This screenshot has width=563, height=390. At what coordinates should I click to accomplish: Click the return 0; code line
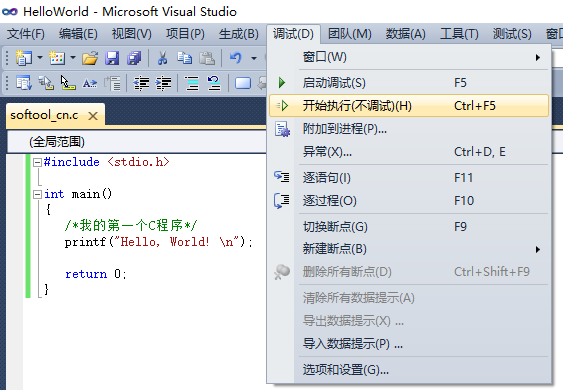click(96, 274)
